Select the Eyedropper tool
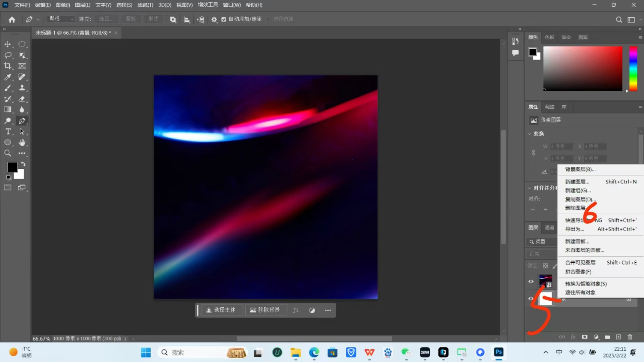Image resolution: width=644 pixels, height=362 pixels. point(8,77)
